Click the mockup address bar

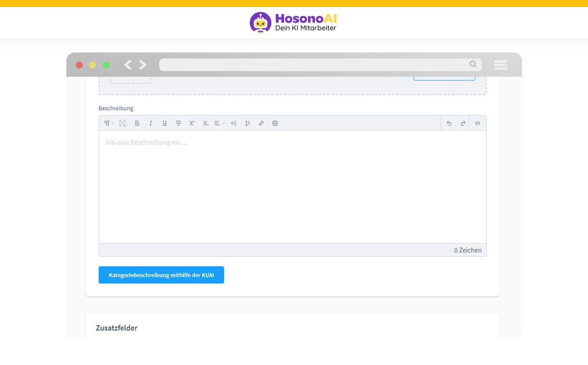320,65
